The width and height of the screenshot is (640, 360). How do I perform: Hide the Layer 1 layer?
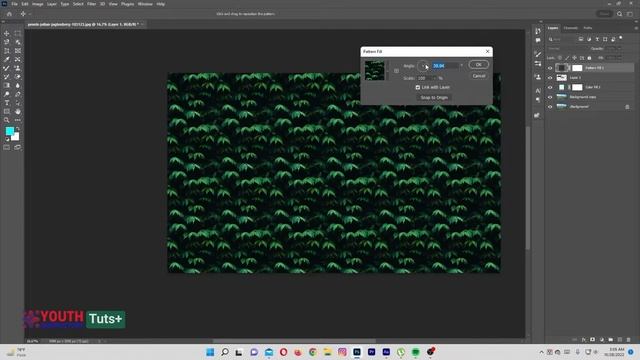[550, 78]
